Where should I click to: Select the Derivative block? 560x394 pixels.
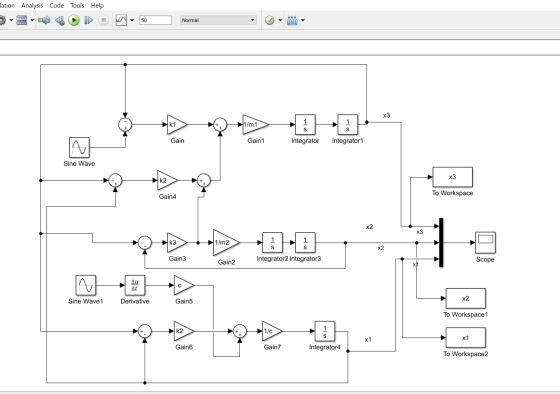pos(135,285)
